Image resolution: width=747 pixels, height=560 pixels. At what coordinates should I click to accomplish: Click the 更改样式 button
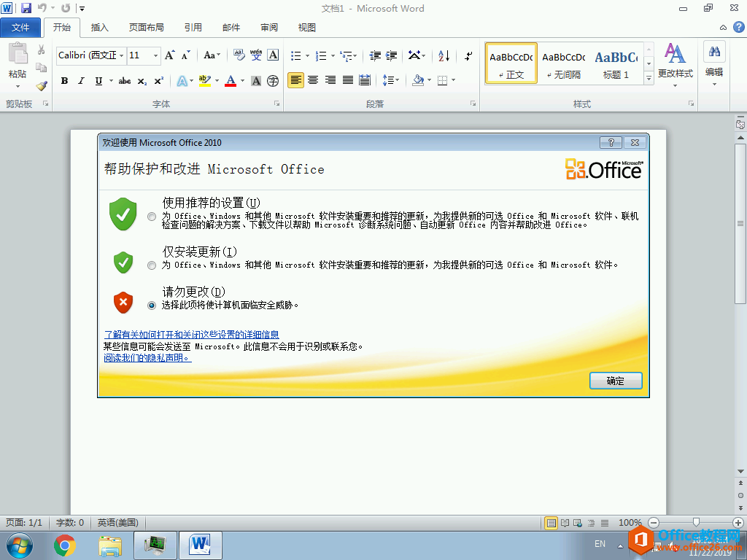pyautogui.click(x=675, y=66)
